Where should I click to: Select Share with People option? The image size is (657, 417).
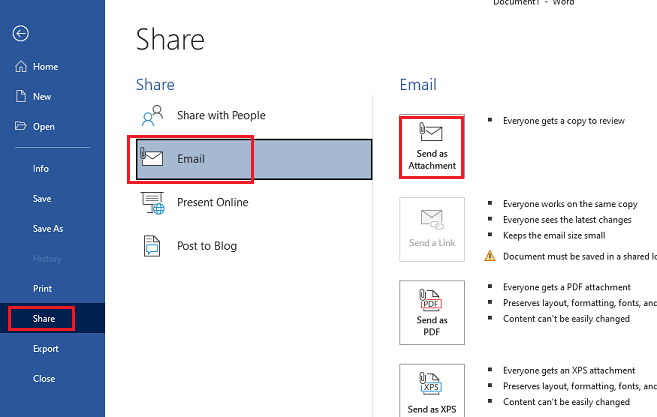(x=220, y=115)
